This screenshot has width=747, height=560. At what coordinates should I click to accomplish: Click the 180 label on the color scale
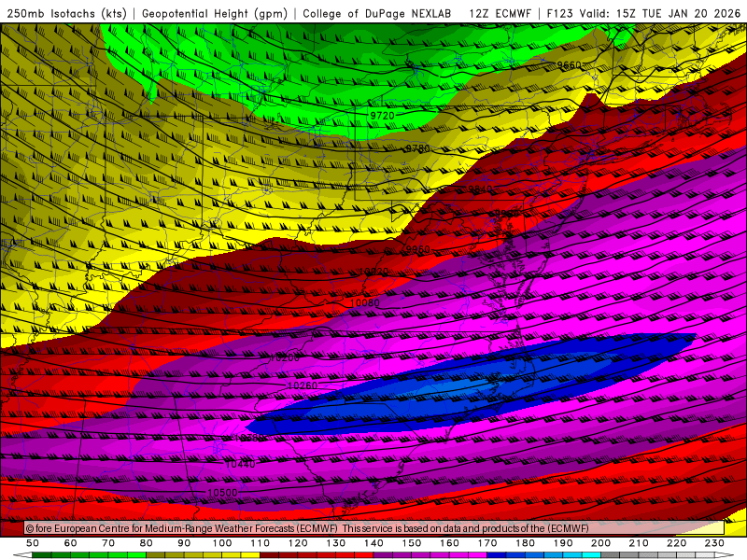coord(525,543)
